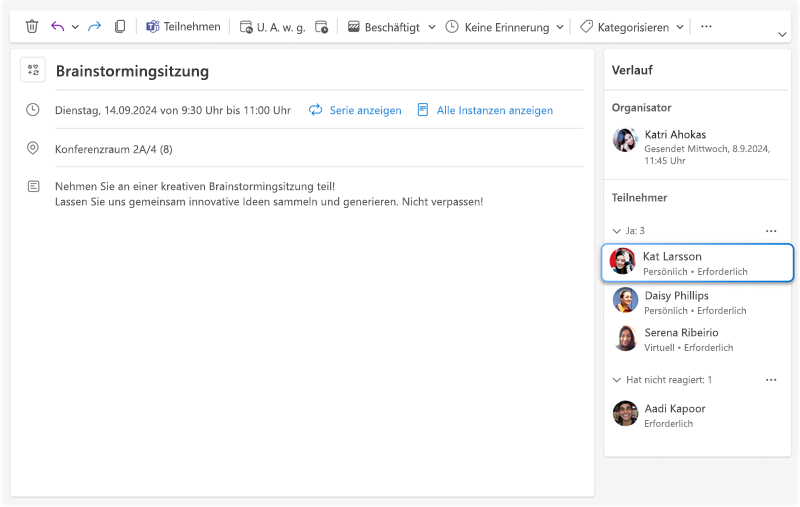Open the Keine Erinnerung reminder dropdown
The height and width of the screenshot is (507, 800).
click(x=560, y=27)
